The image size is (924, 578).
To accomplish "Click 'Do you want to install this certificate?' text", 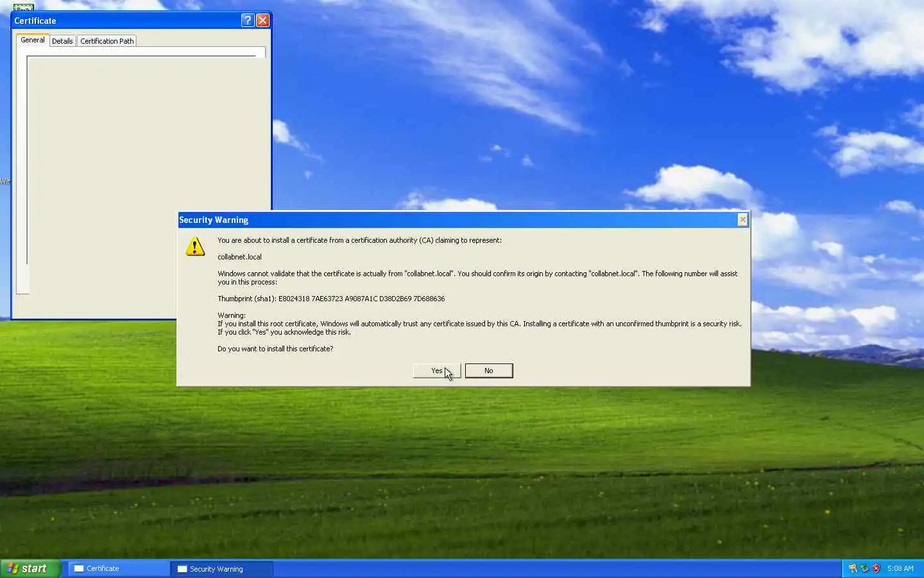I will pyautogui.click(x=275, y=349).
